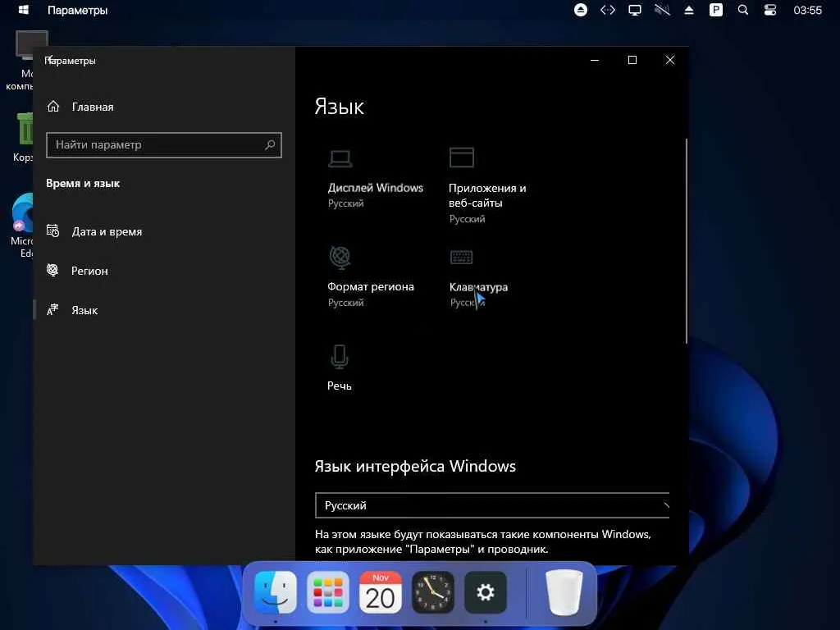
Task: Click the Windows logo in top bar
Action: click(24, 10)
